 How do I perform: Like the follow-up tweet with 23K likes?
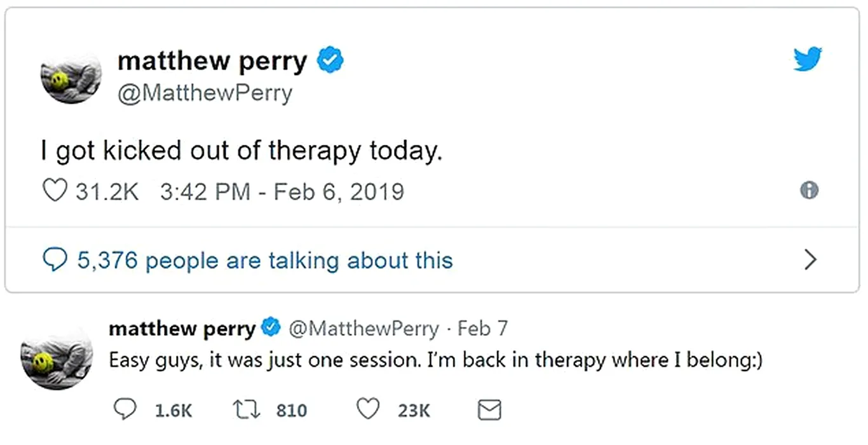[x=369, y=410]
